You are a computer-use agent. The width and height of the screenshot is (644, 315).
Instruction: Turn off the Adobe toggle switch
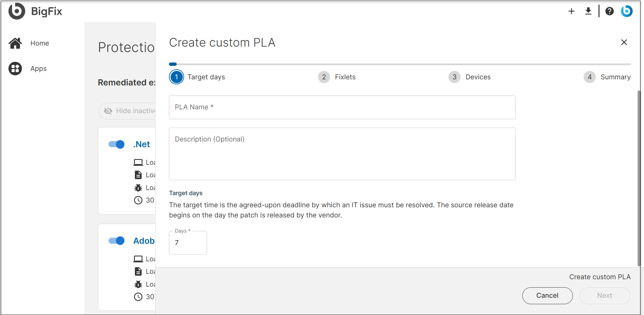116,240
